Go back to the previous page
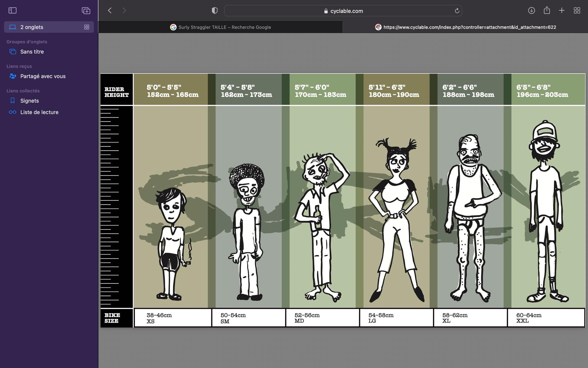Screen dimensions: 588x368 pyautogui.click(x=110, y=11)
